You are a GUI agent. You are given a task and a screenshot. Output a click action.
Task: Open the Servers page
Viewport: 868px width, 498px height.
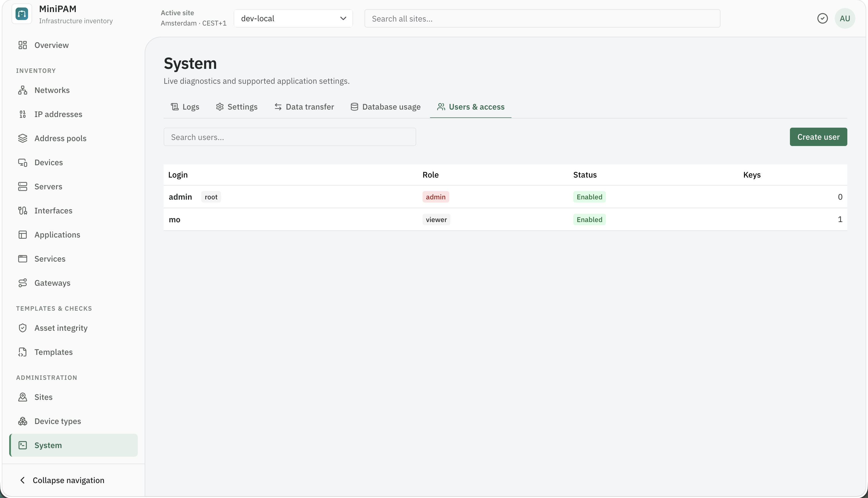point(73,187)
